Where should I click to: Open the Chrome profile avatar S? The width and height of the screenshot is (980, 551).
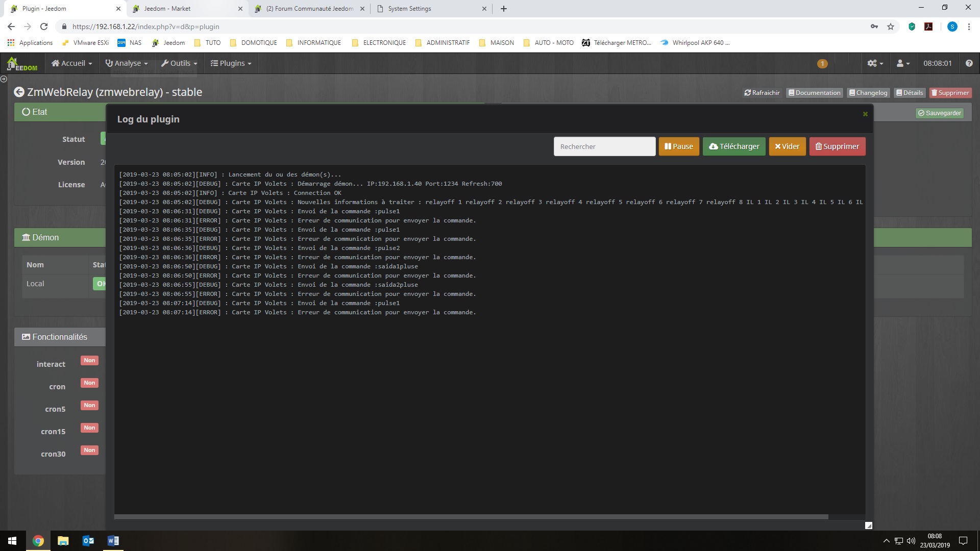pos(952,27)
